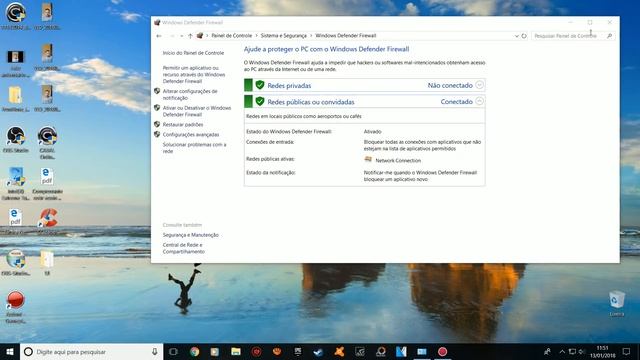Select the CCleaner shortcut on desktop
Screen dimensions: 640x360
point(48,221)
